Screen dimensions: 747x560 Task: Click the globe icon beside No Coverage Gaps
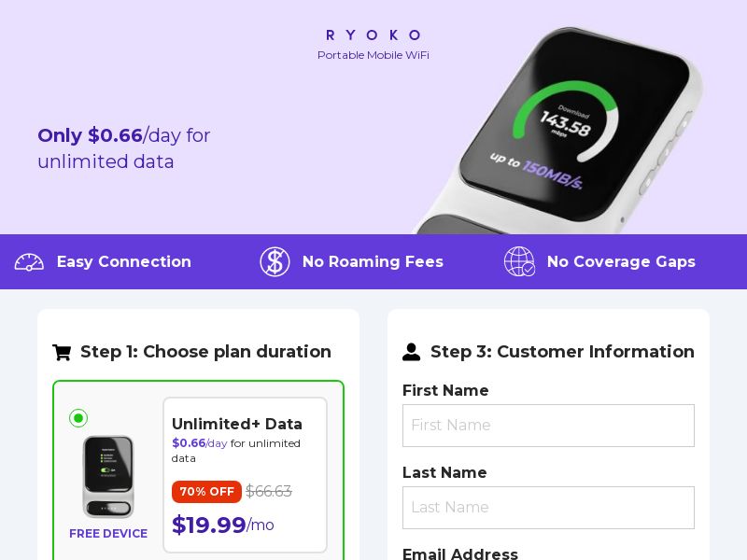[520, 262]
